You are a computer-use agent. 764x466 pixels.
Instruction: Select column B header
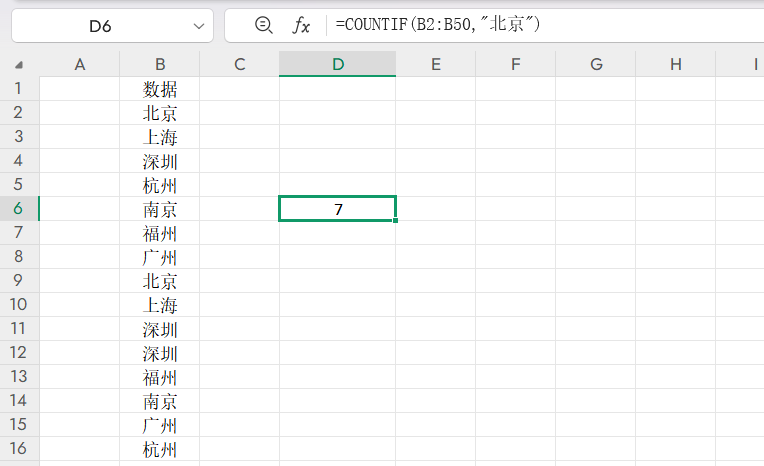[160, 64]
